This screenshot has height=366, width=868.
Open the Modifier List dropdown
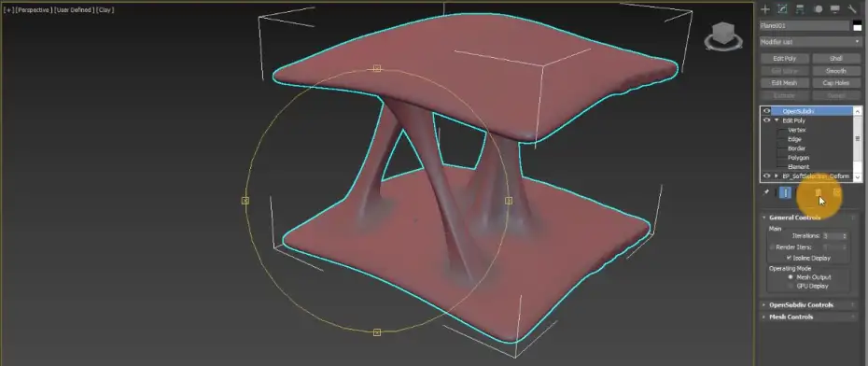(809, 41)
